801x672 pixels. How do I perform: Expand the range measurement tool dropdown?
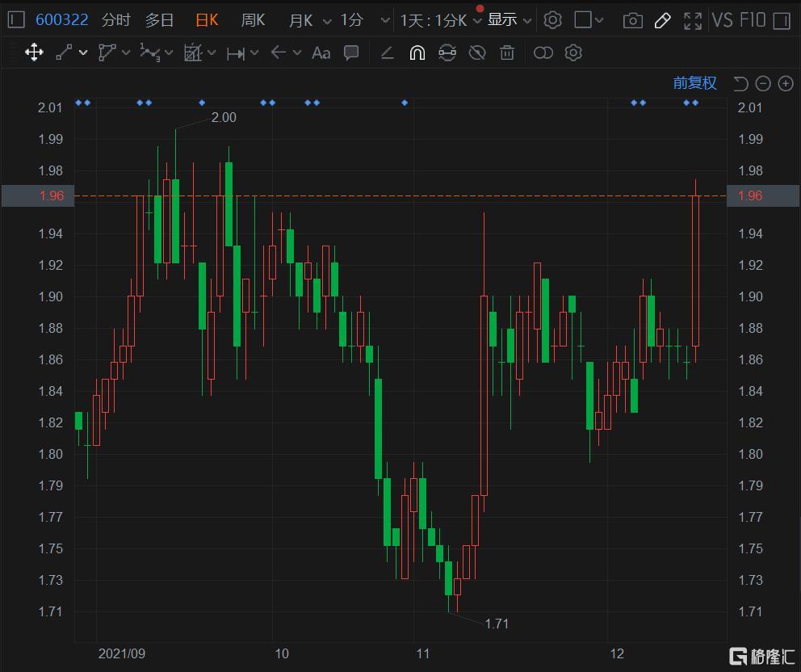[254, 52]
